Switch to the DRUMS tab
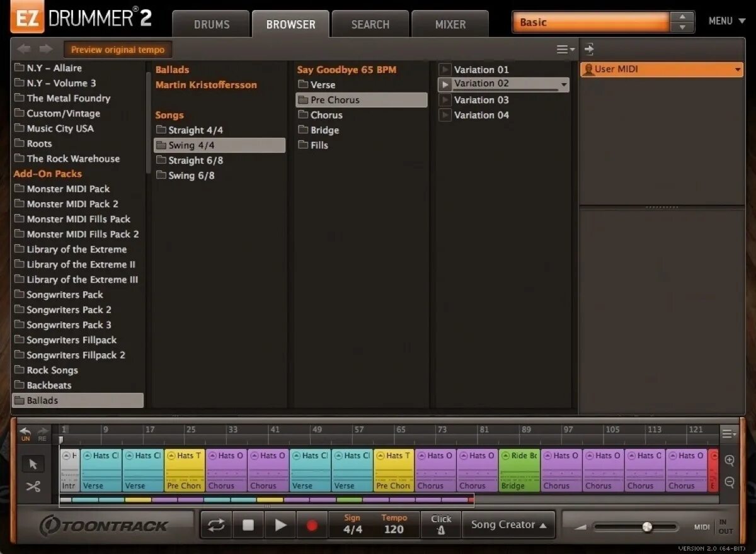The image size is (756, 554). click(212, 25)
